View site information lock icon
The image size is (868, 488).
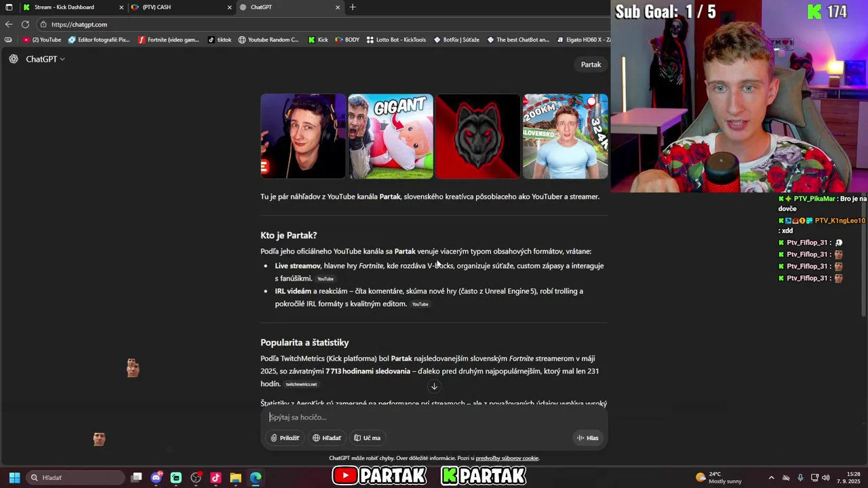point(43,24)
